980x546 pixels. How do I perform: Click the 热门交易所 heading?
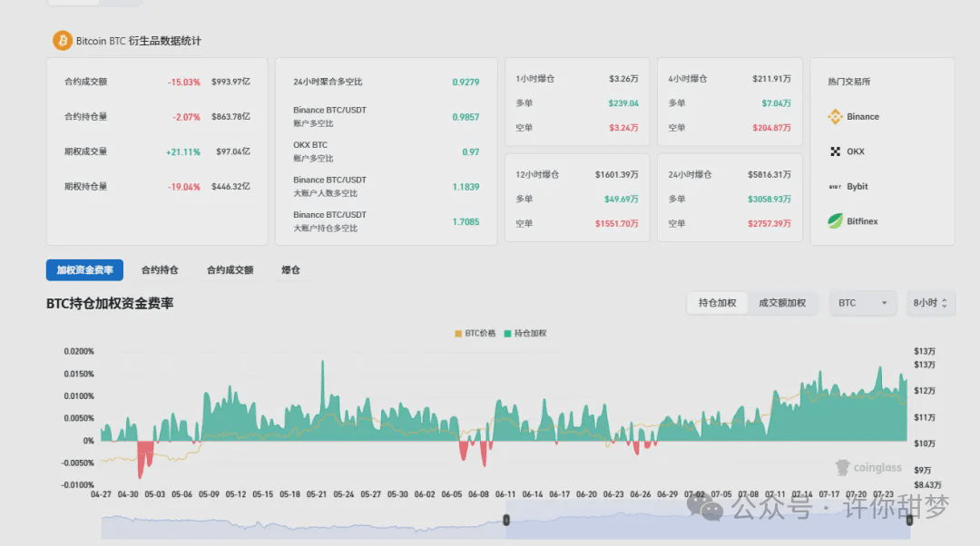pos(848,82)
